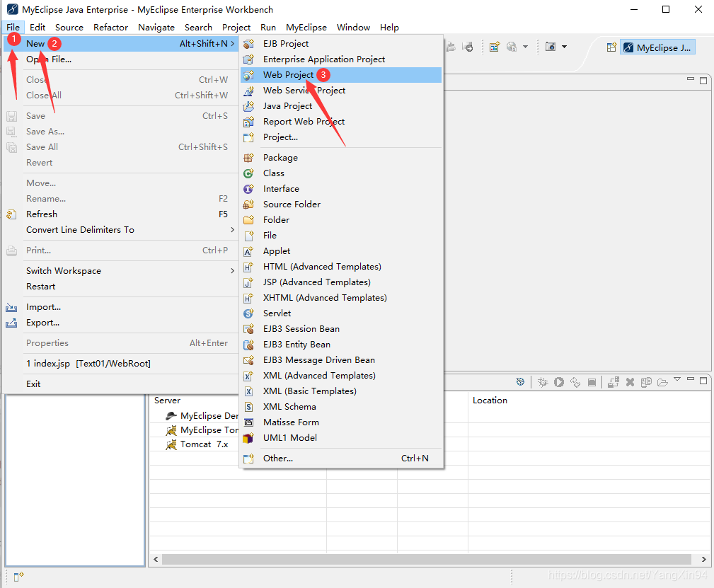Screen dimensions: 714x588
Task: Click the restart server arrows icon
Action: (575, 382)
